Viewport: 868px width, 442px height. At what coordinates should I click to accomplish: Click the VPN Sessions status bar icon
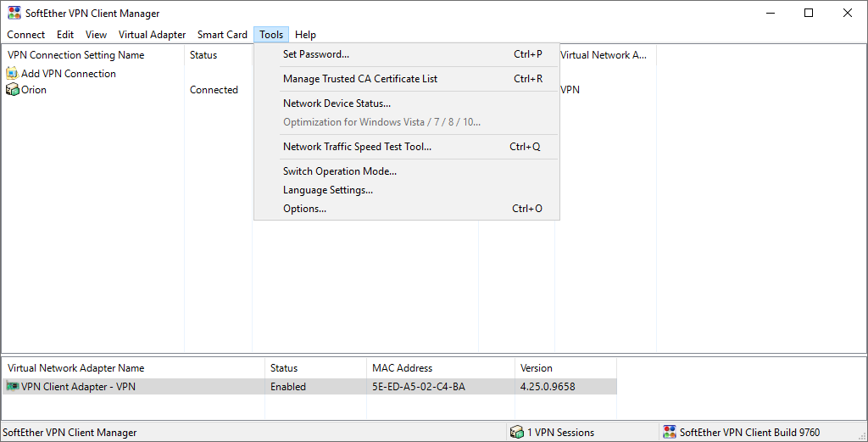pos(517,433)
